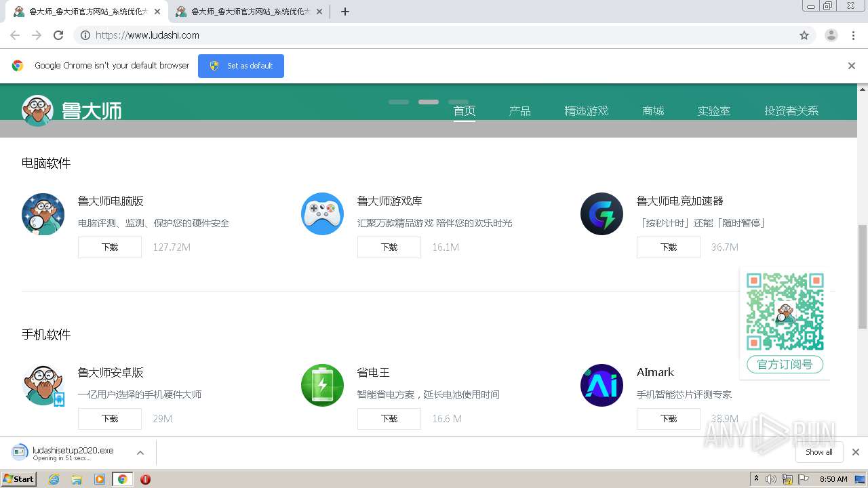Open the 投资者关系 navigation item

click(x=791, y=110)
